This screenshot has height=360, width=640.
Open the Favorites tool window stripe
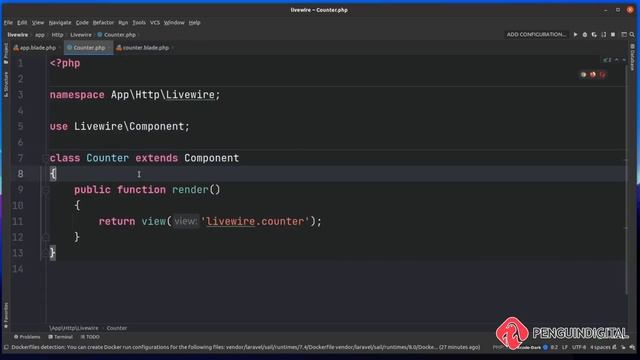(6, 315)
